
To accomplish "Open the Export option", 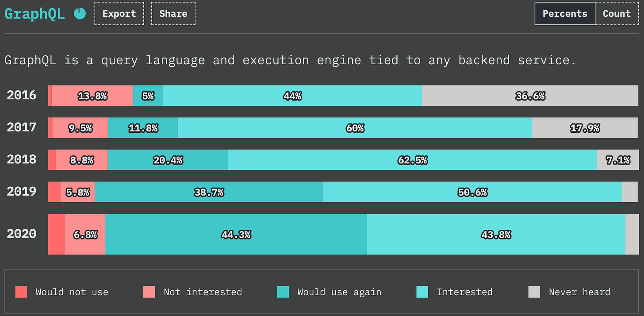I will point(119,14).
